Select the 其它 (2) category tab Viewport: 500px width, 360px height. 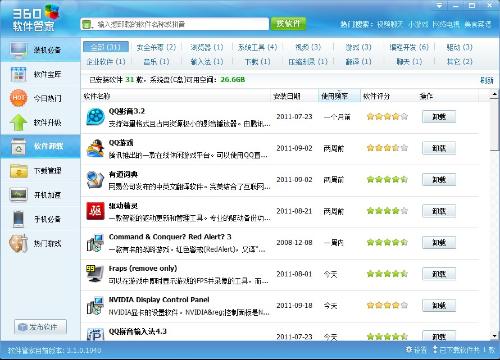[460, 62]
